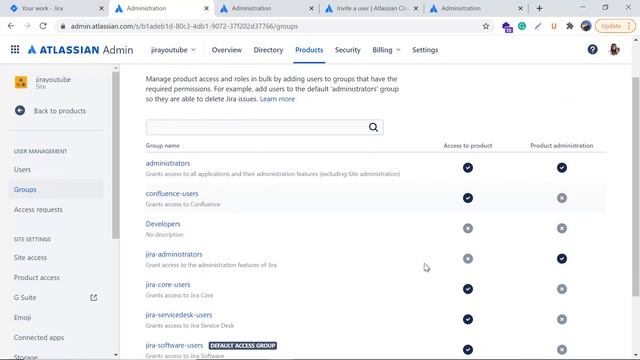Click the pen extension icon in toolbar
The width and height of the screenshot is (640, 360).
pyautogui.click(x=538, y=26)
